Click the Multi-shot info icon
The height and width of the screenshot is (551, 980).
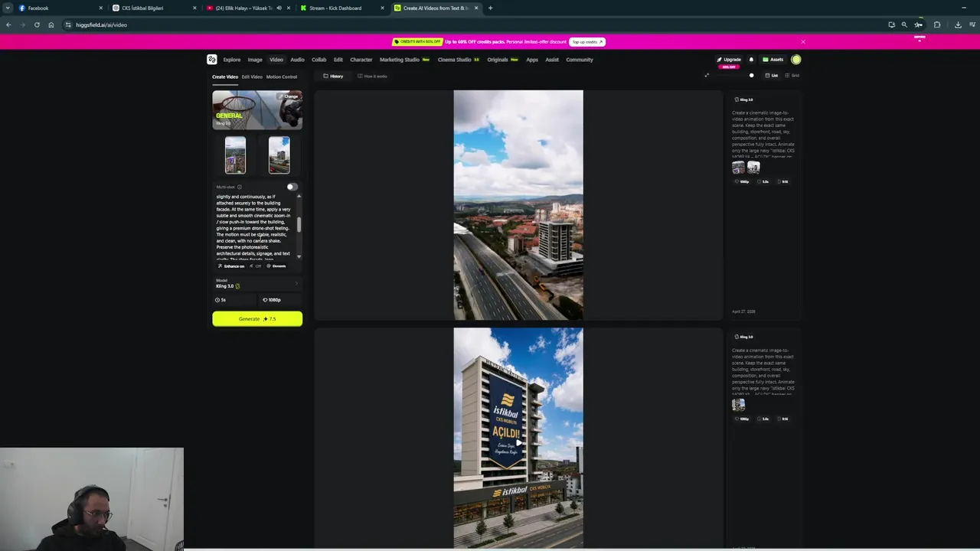coord(239,187)
